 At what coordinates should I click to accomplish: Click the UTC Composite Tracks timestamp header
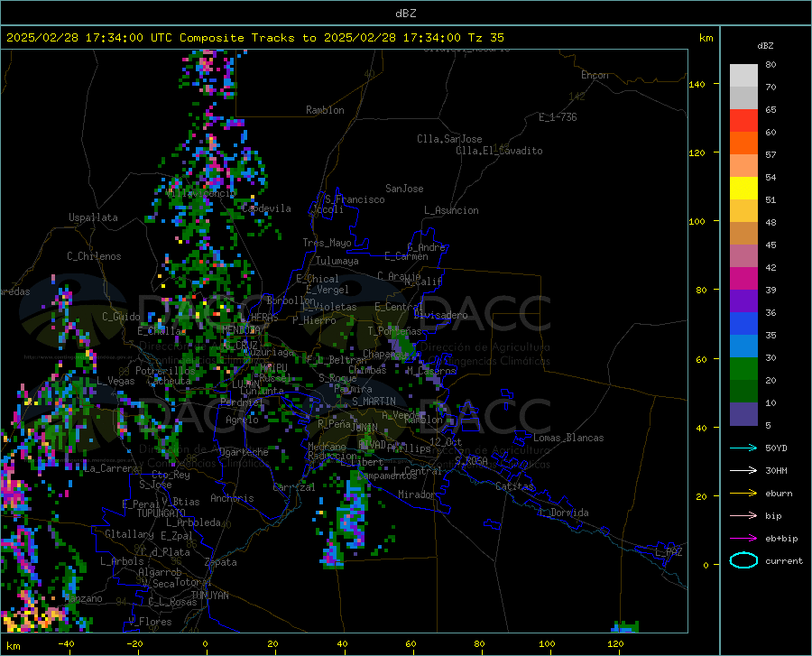(254, 38)
